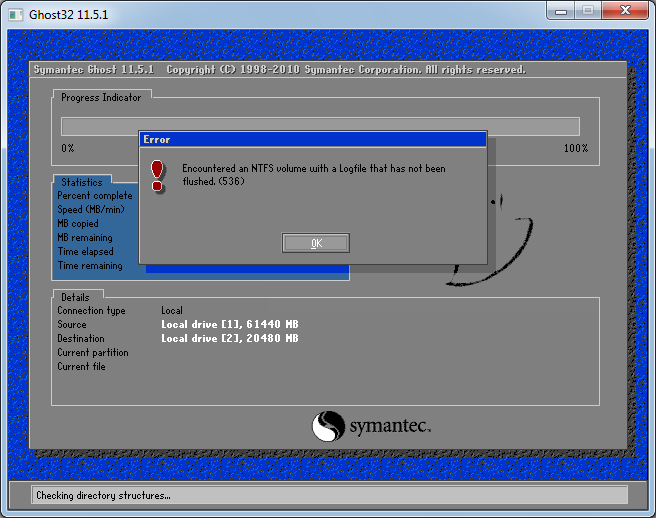Click the 'Time elapsed' label
The width and height of the screenshot is (656, 518).
tap(85, 251)
